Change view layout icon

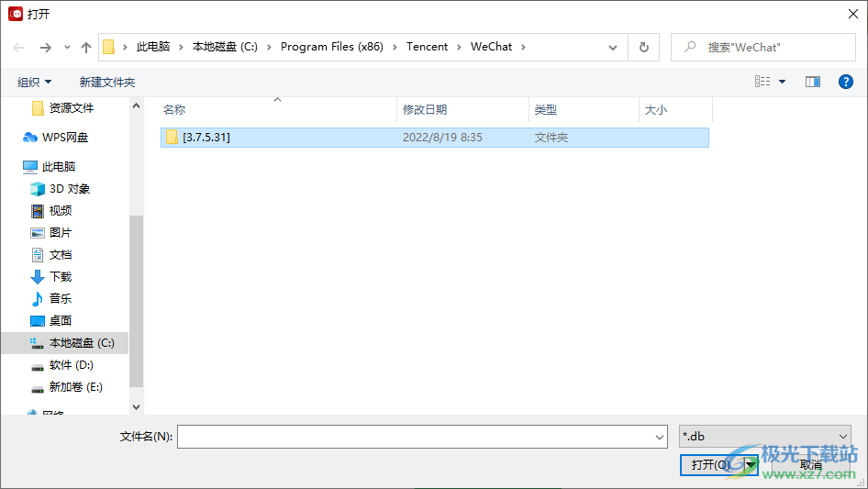(x=762, y=82)
